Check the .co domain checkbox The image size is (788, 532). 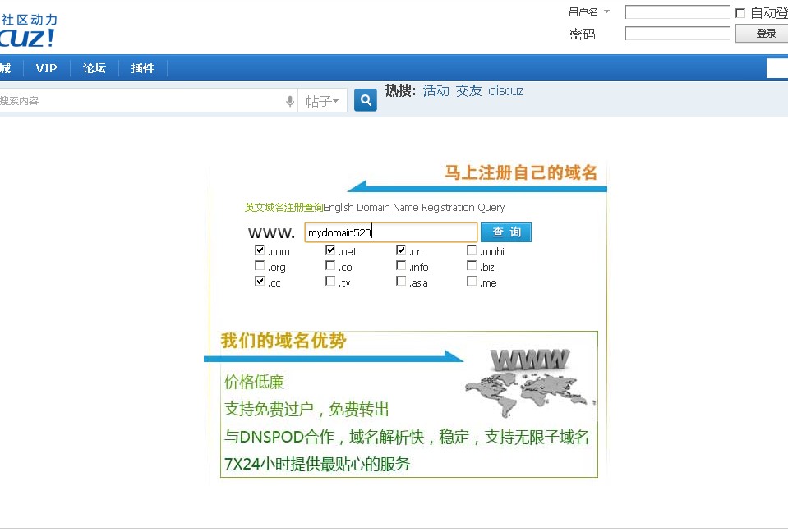(x=330, y=265)
